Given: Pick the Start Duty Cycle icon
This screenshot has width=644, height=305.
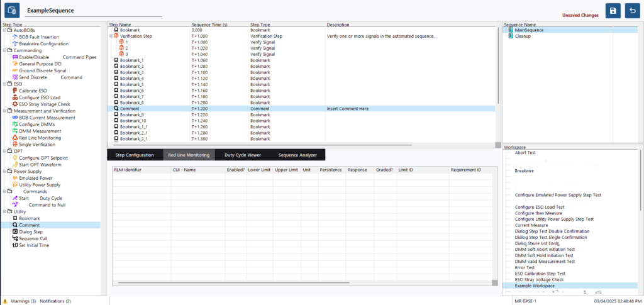Looking at the screenshot, I should click(16, 198).
